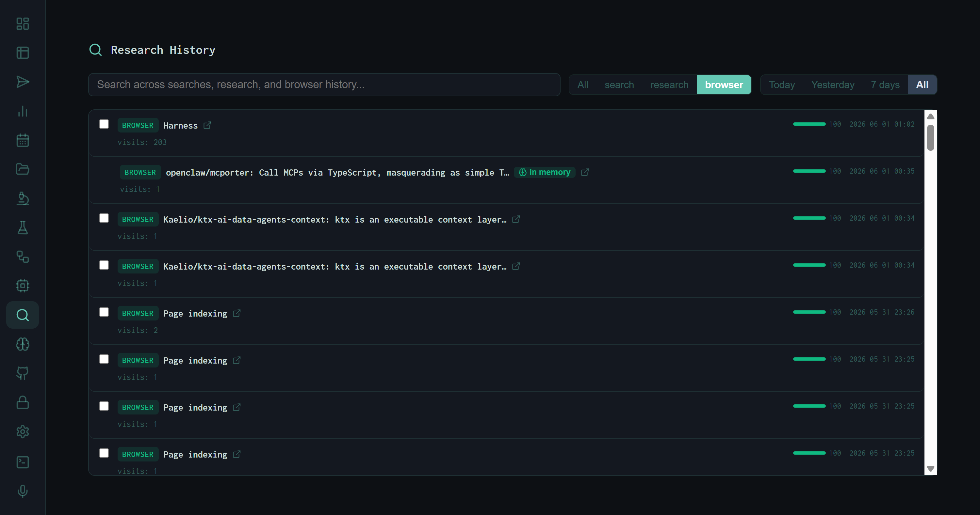Open external link for Page indexing with visits 2

[237, 313]
